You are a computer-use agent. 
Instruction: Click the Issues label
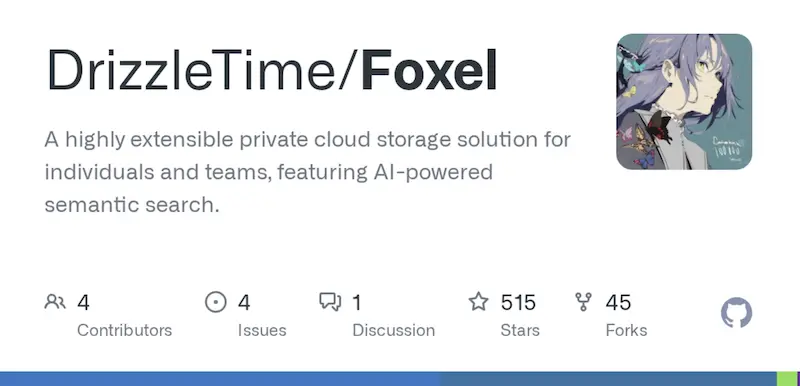[262, 330]
